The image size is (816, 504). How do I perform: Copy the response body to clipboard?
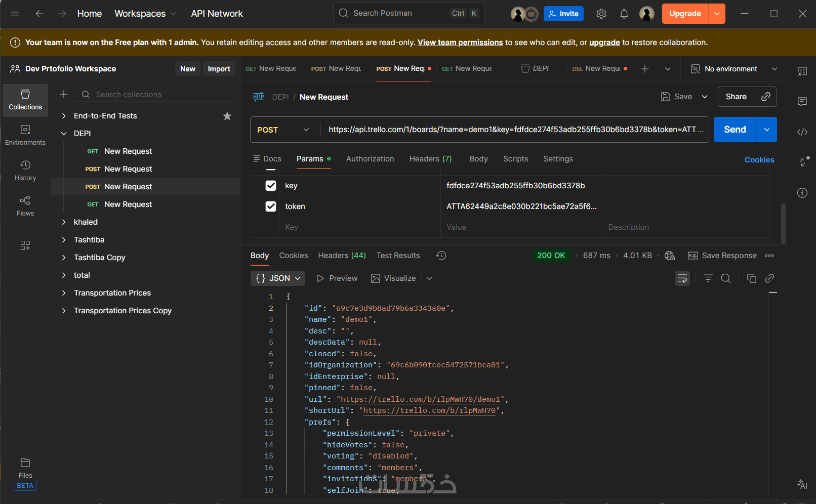(751, 278)
